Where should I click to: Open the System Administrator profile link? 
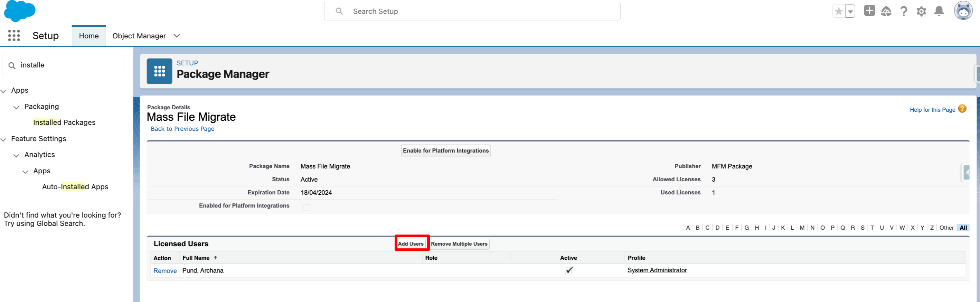pyautogui.click(x=657, y=270)
